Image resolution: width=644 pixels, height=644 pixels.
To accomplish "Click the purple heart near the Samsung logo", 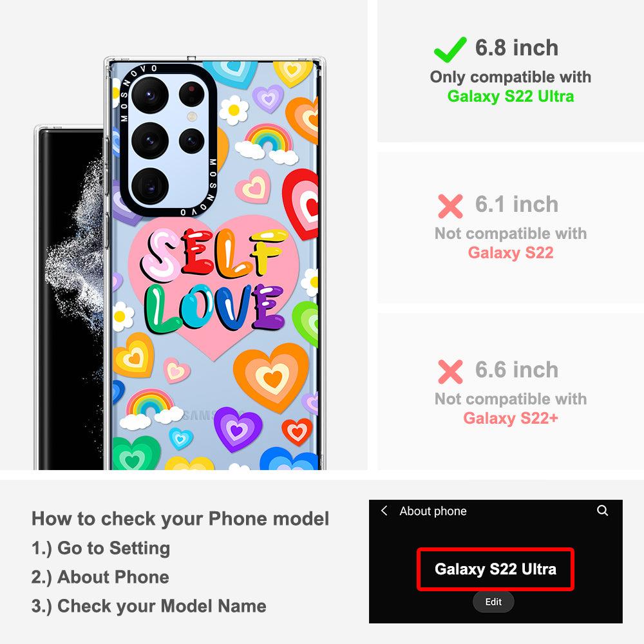I will 238,429.
